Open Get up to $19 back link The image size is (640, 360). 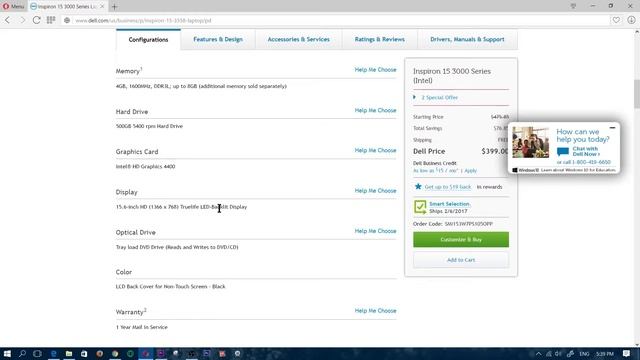447,187
